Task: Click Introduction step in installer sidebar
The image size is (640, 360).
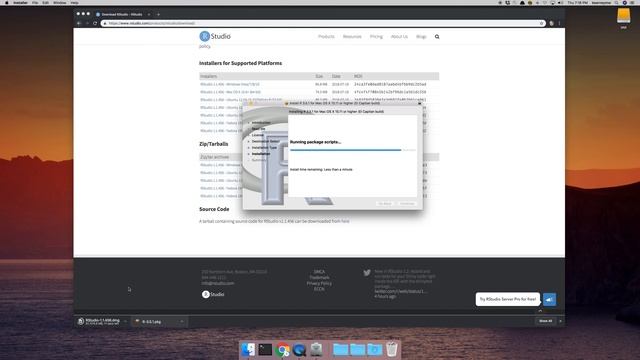Action: pos(261,123)
